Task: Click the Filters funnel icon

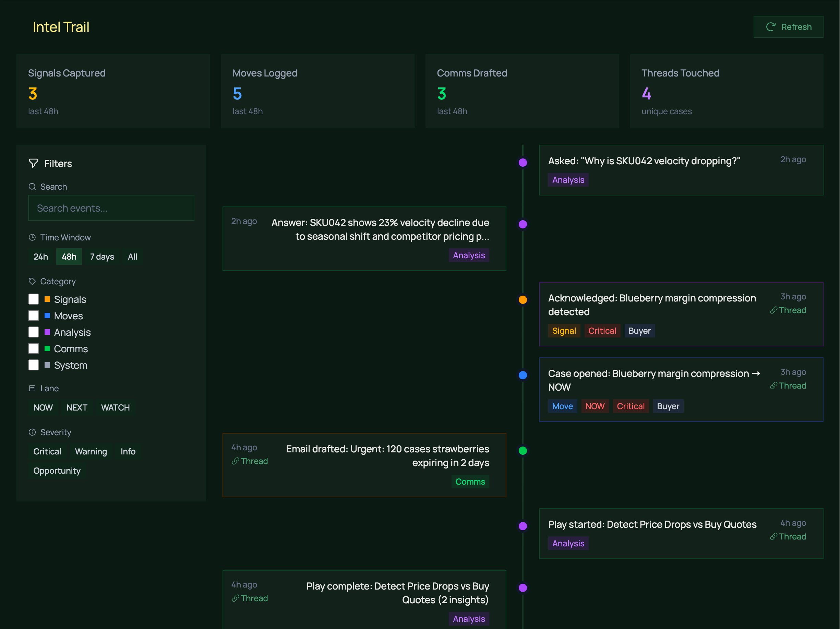Action: [33, 163]
